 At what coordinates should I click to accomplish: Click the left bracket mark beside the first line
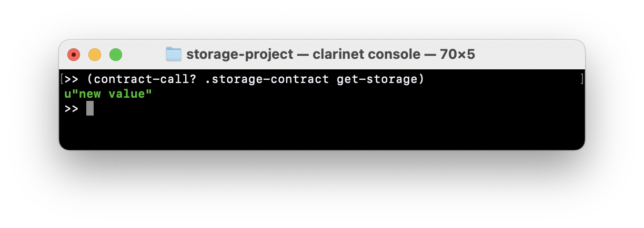(x=62, y=80)
